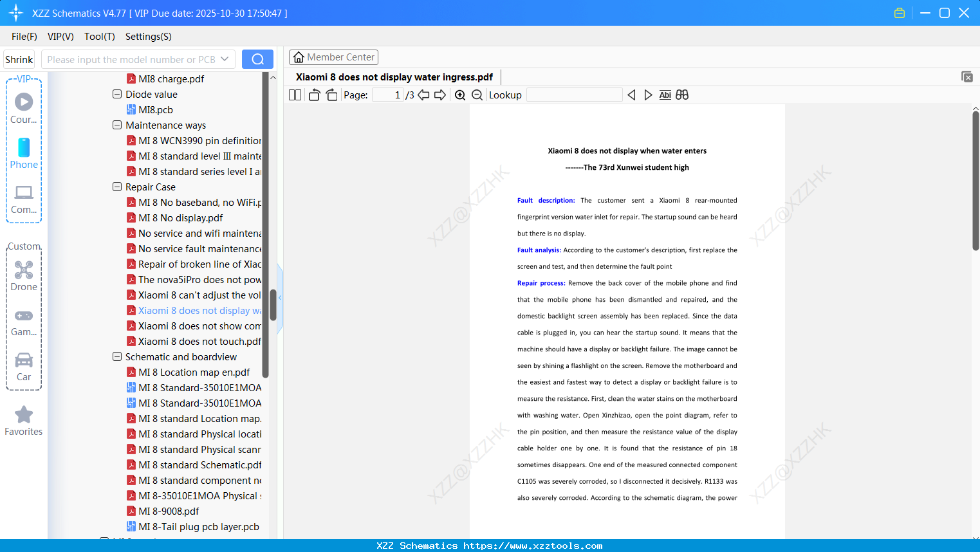Collapse the Schematic and boardview folder

coord(117,356)
